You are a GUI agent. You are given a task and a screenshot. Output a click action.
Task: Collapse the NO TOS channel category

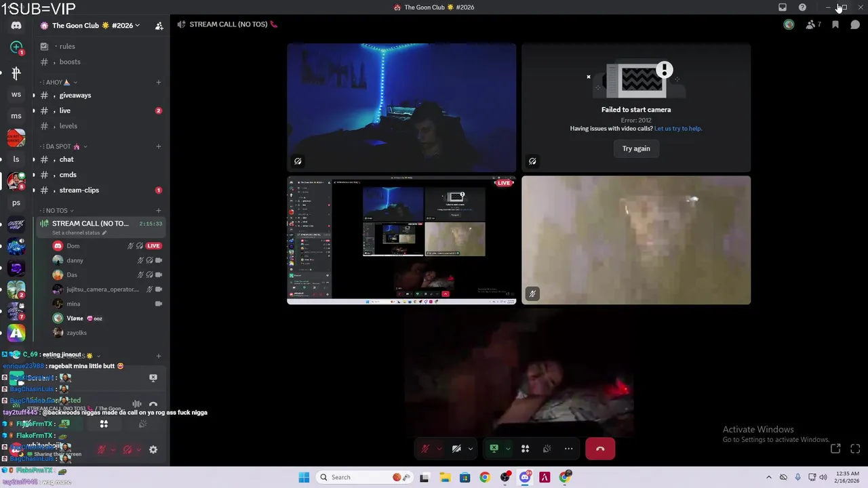pyautogui.click(x=56, y=211)
